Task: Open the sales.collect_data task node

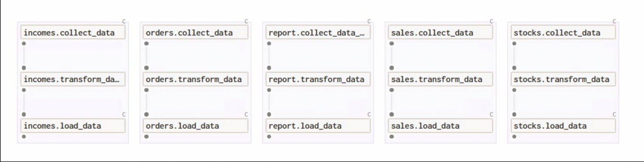Action: 440,33
